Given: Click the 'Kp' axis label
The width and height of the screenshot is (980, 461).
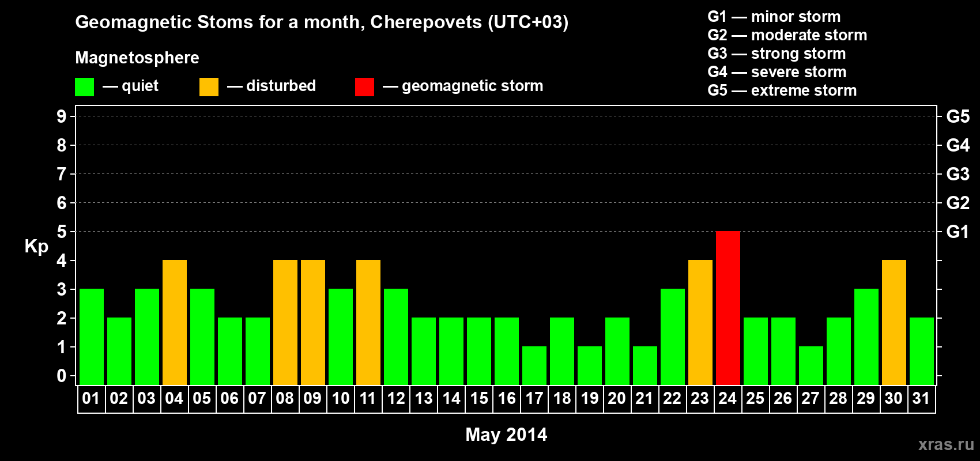Looking at the screenshot, I should tap(36, 247).
